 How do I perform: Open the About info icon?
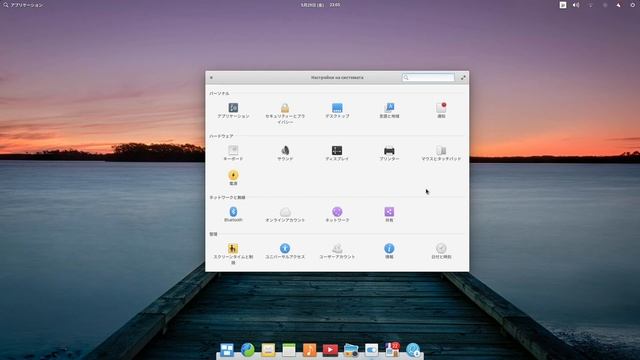(389, 248)
